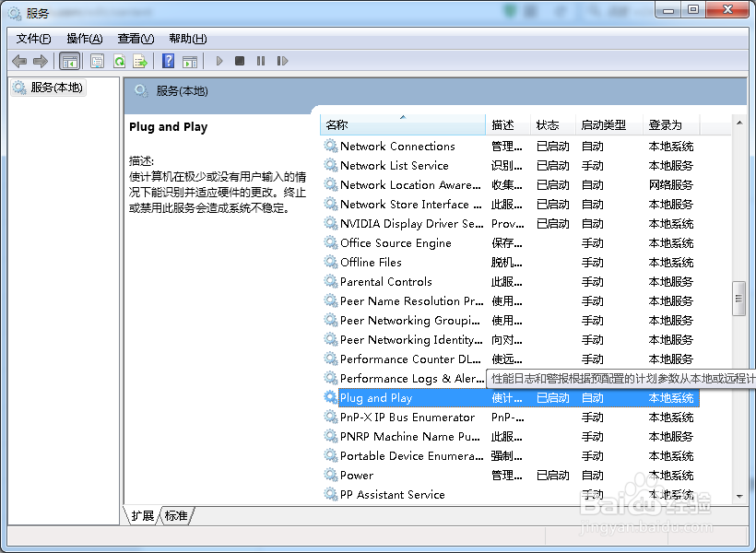This screenshot has width=756, height=553.
Task: Select the Peer Networking Identity row
Action: (x=510, y=339)
